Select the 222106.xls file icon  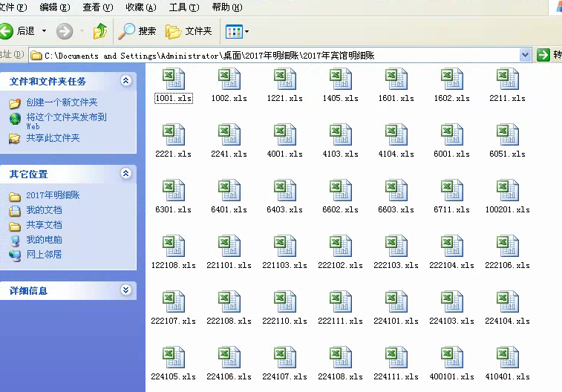click(x=508, y=246)
